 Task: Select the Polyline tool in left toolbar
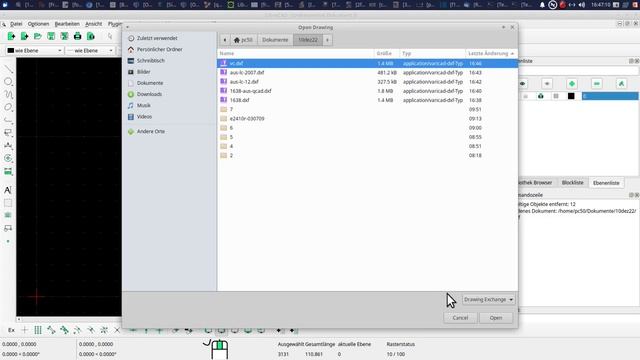[8, 120]
